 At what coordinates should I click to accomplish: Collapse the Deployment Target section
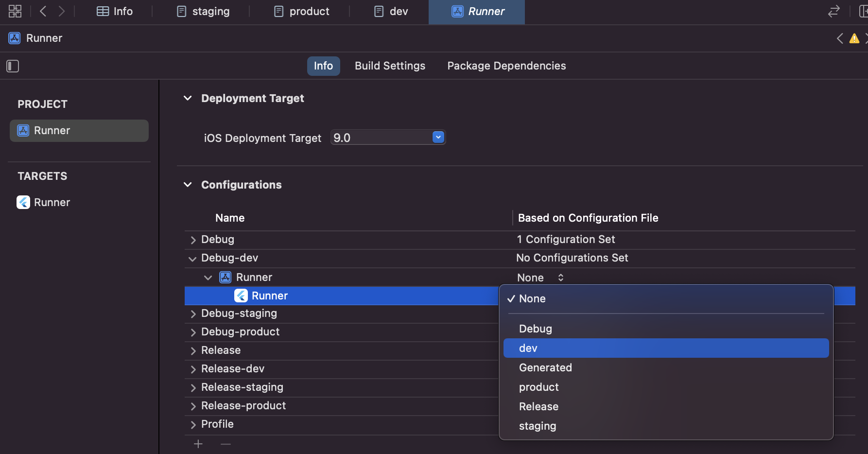[188, 98]
